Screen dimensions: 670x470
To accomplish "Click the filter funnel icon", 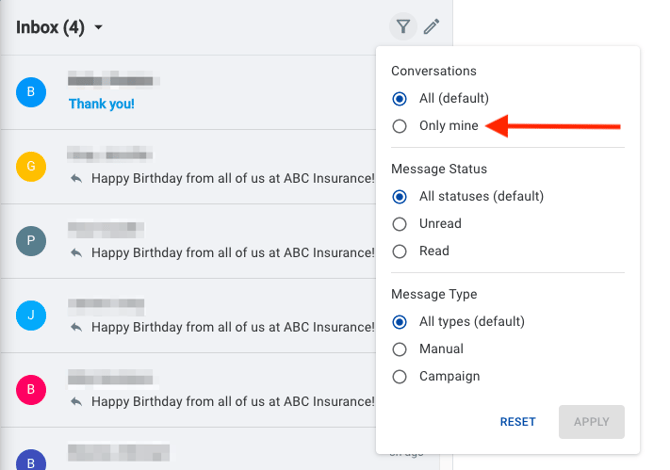I will point(403,27).
